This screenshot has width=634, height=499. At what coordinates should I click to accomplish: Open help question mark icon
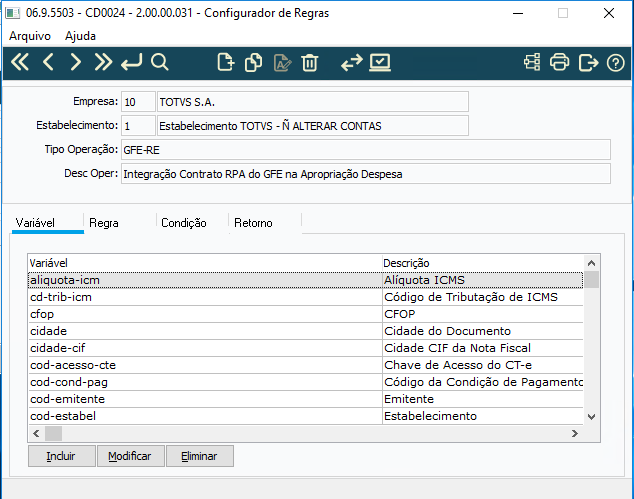615,63
